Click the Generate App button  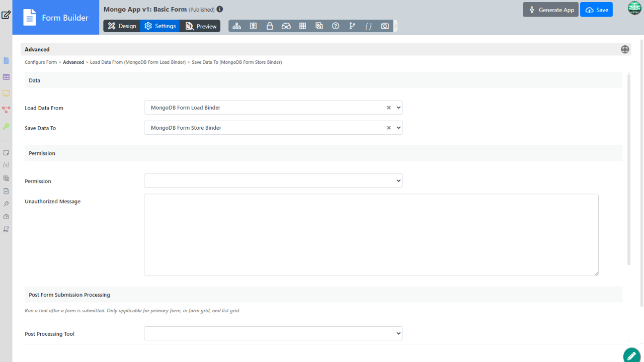550,10
